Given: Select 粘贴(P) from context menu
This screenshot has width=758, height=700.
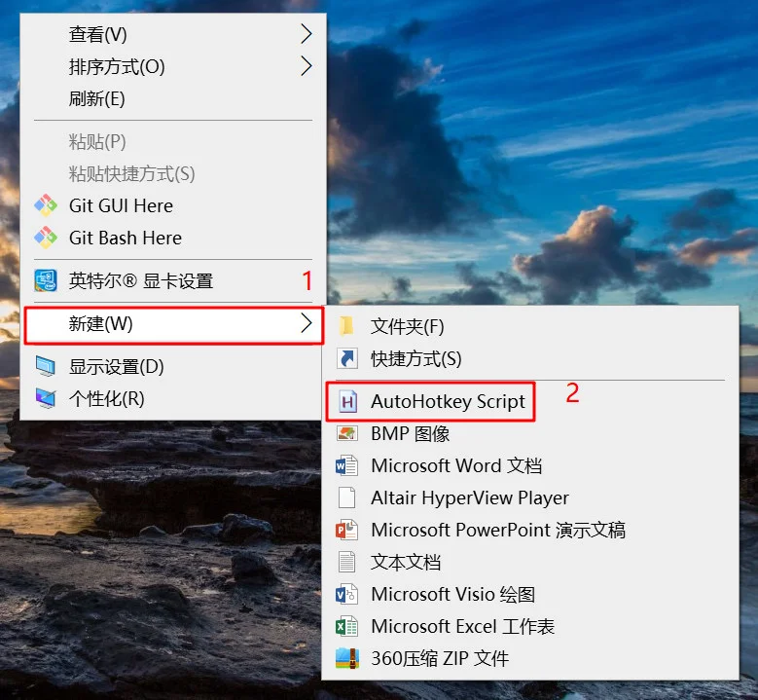Looking at the screenshot, I should (x=173, y=142).
